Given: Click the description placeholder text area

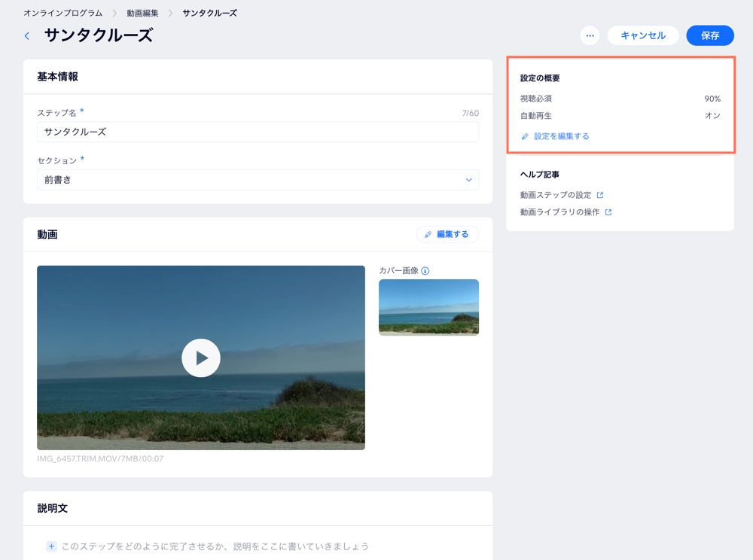Looking at the screenshot, I should coord(215,546).
